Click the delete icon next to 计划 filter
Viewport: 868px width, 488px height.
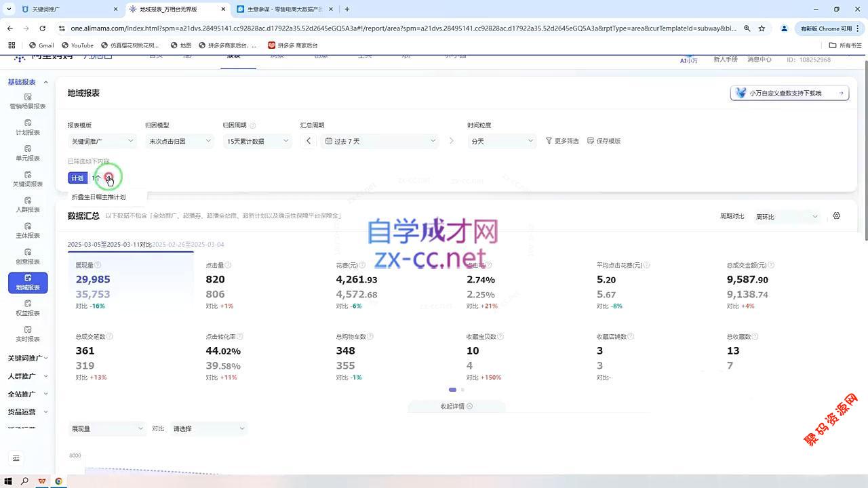[x=108, y=178]
